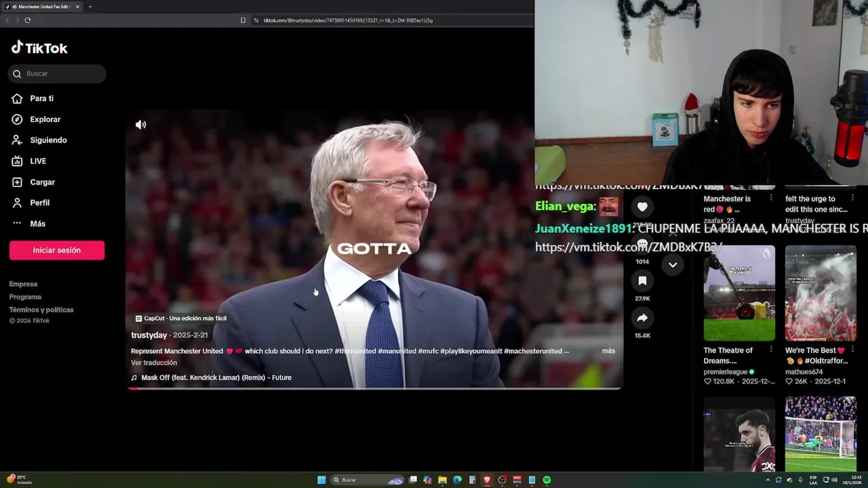Open the Empresa footer link
868x488 pixels.
(x=23, y=284)
